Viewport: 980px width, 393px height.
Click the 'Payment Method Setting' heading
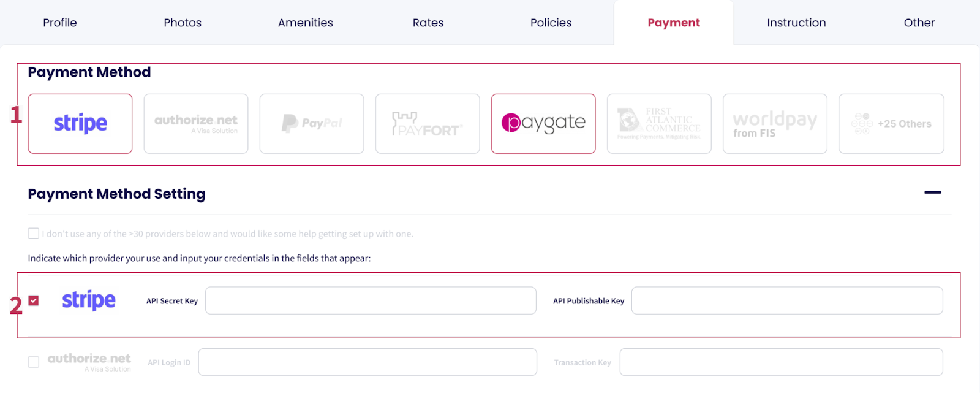coord(116,194)
